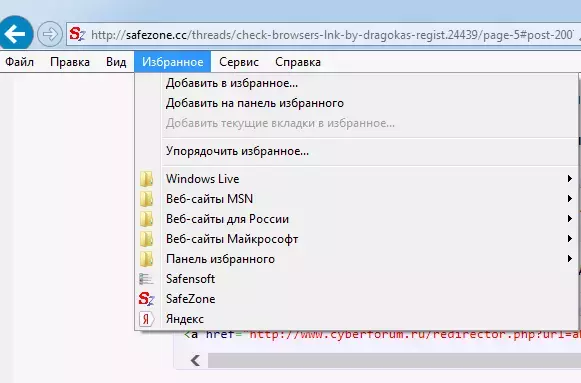581x383 pixels.
Task: Expand Панель избранного submenu arrow
Action: click(x=570, y=259)
